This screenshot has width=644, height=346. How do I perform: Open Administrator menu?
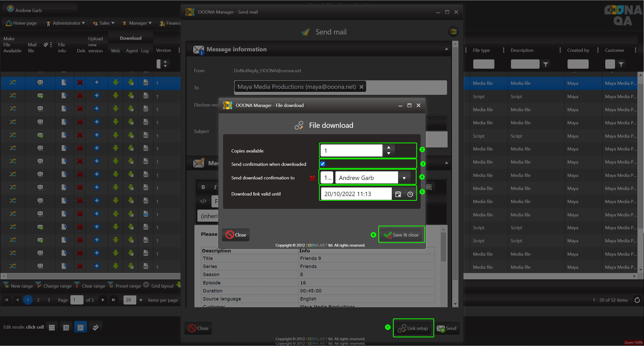[x=66, y=23]
